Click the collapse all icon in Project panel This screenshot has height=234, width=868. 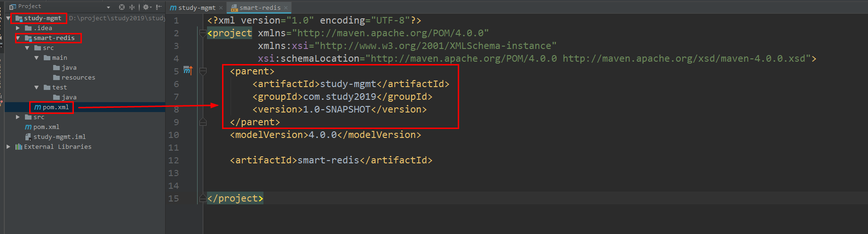click(x=132, y=7)
